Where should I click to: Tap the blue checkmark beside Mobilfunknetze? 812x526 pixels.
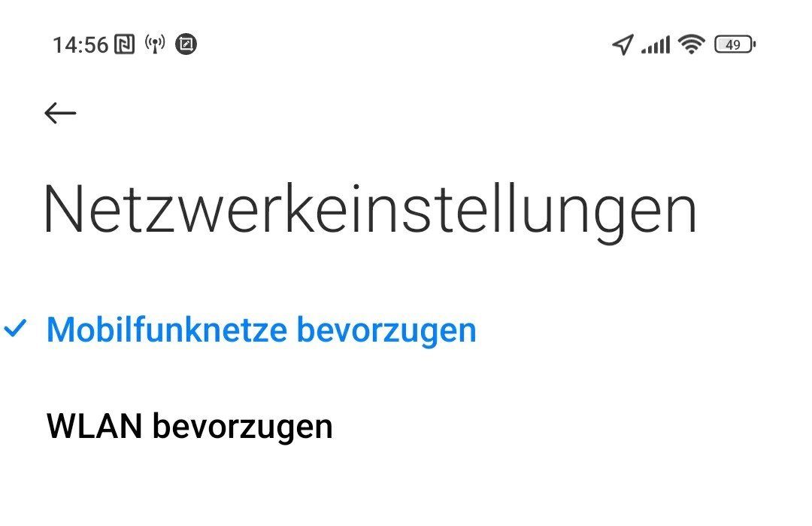tap(15, 329)
